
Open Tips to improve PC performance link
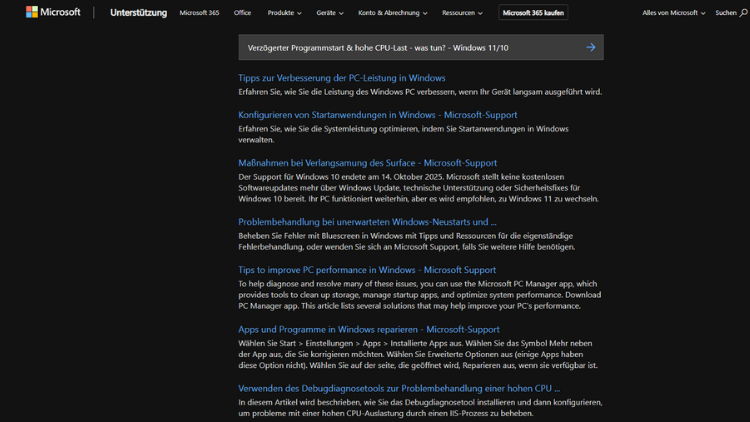click(x=366, y=270)
